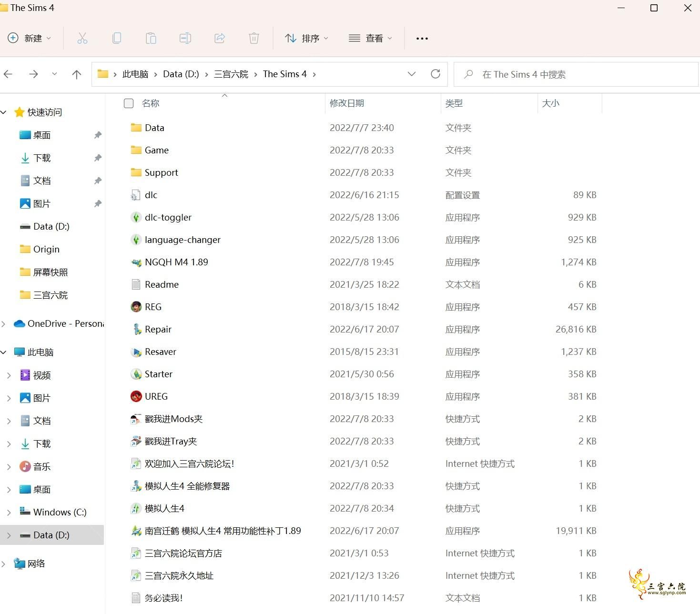The image size is (700, 614).
Task: Select the 戳我进Tray夹 shortcut icon
Action: (x=136, y=441)
